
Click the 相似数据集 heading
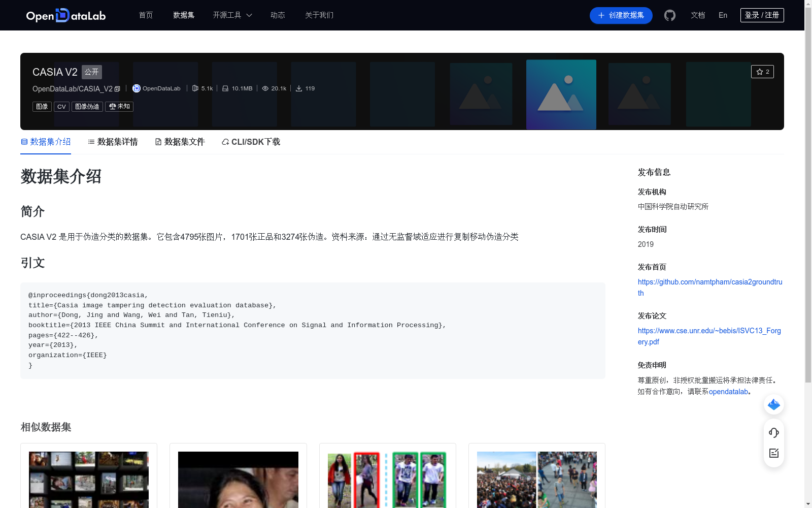tap(46, 427)
